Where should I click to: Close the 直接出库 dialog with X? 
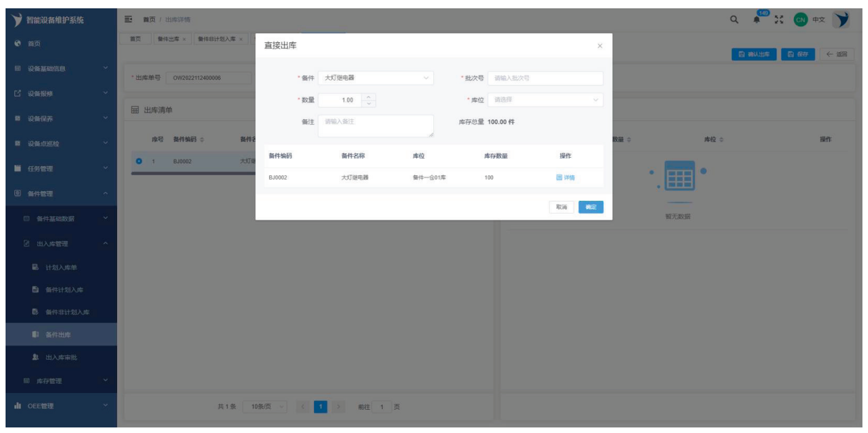pyautogui.click(x=599, y=46)
